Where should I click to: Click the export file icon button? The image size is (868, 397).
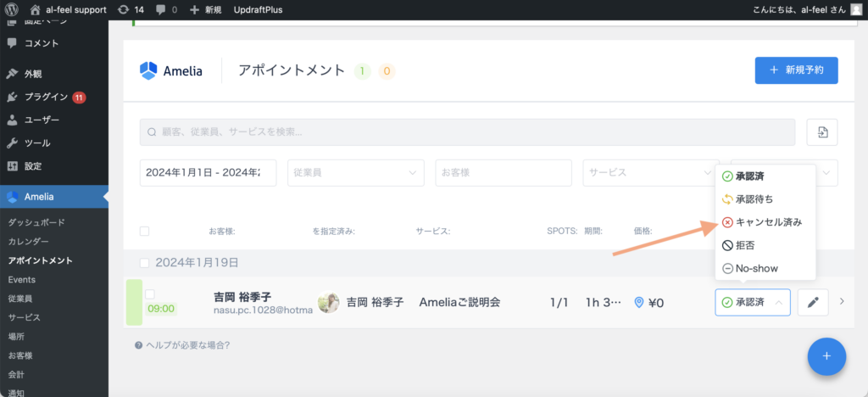(x=822, y=131)
